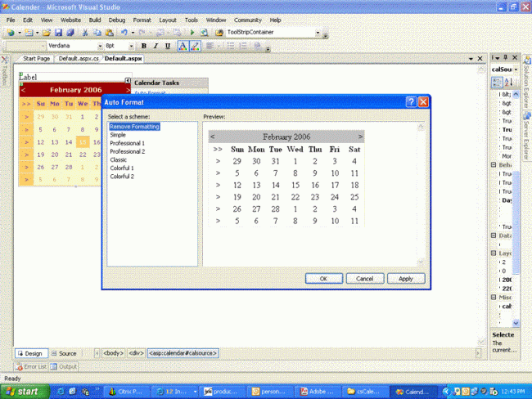
Task: Click the Find in Files icon
Action: point(219,32)
